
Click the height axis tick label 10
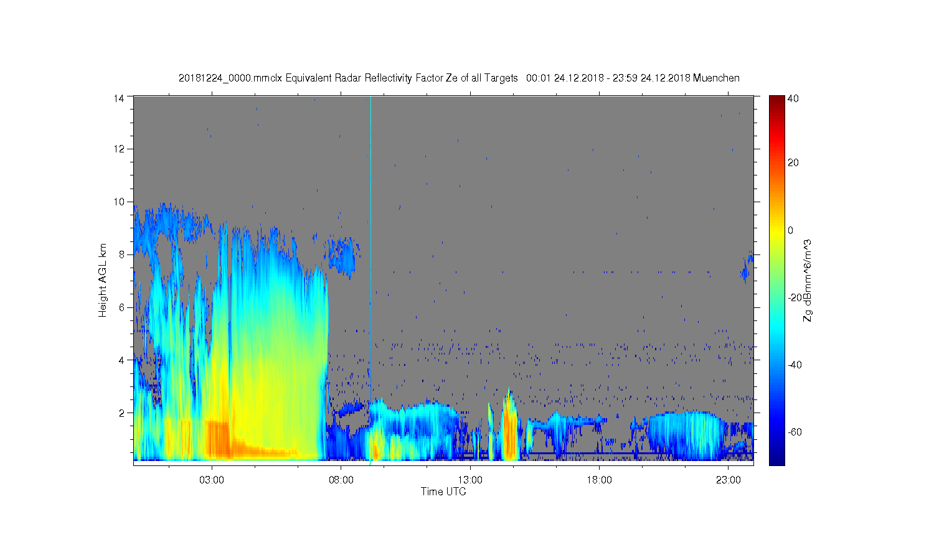[119, 202]
